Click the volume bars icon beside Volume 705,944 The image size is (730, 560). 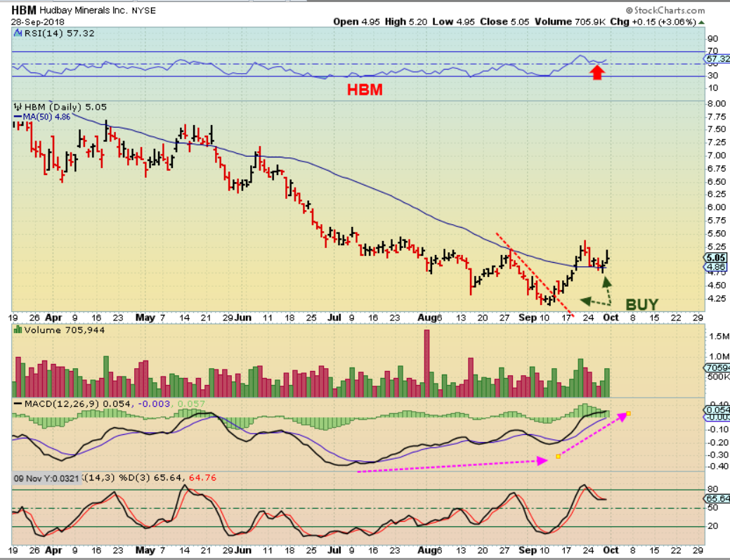pyautogui.click(x=18, y=330)
